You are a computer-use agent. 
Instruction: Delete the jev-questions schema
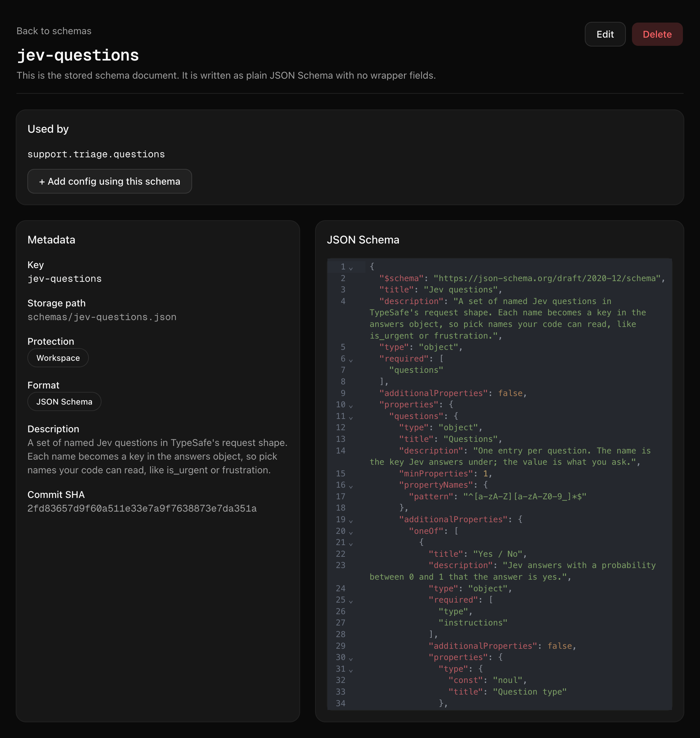(657, 34)
